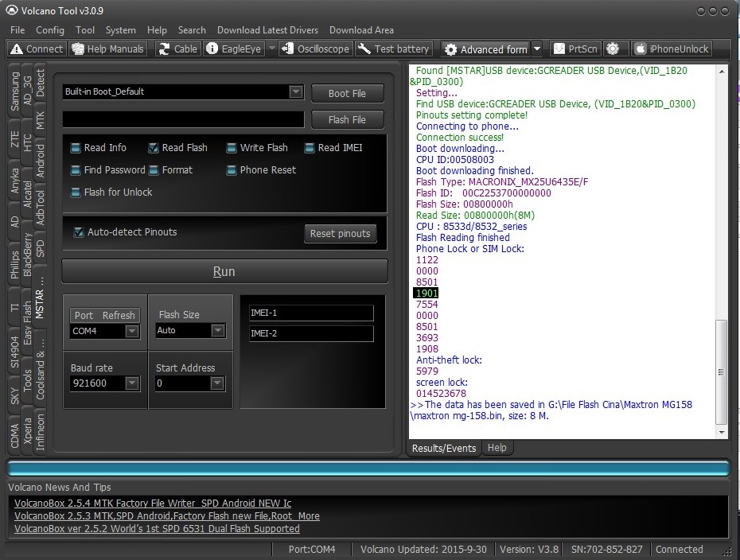Open the Config menu

[50, 30]
